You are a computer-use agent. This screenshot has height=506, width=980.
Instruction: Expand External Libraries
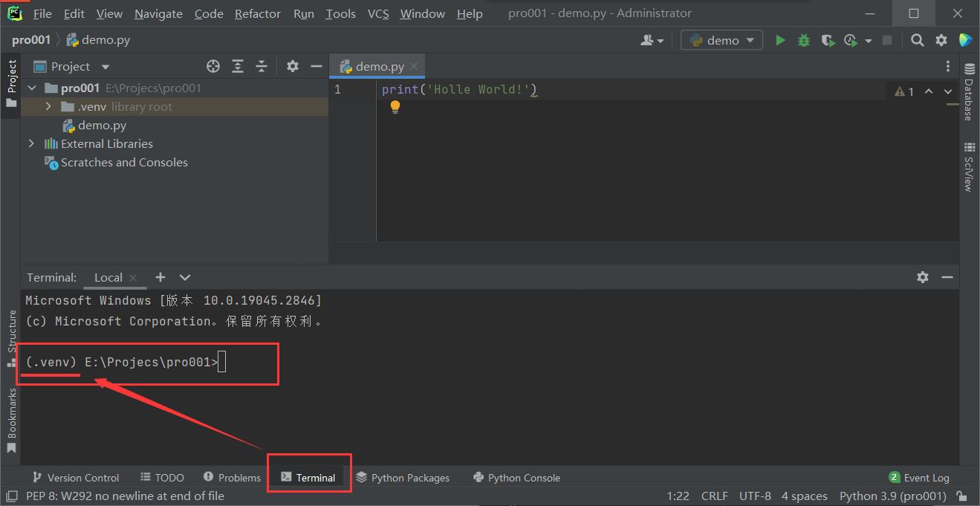31,143
